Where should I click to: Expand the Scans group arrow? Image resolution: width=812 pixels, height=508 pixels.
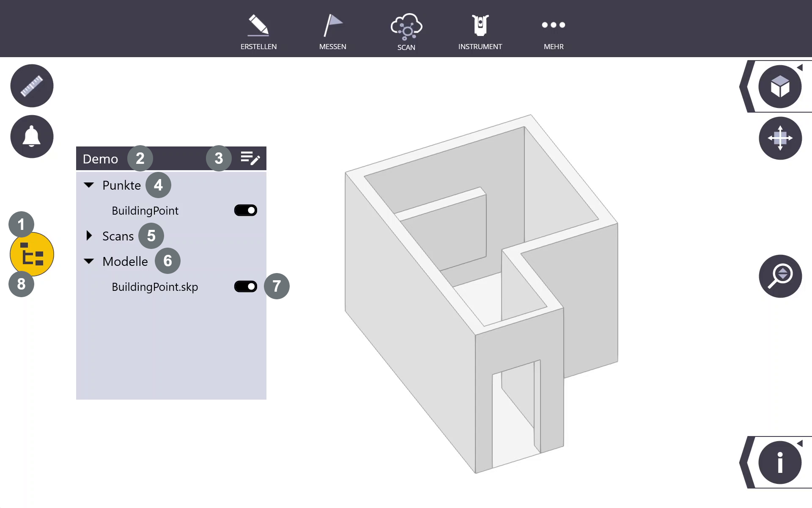(89, 236)
